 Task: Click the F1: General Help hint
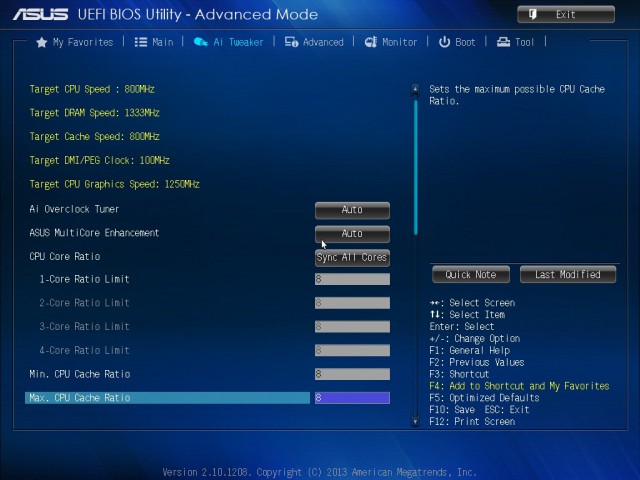[x=469, y=350]
